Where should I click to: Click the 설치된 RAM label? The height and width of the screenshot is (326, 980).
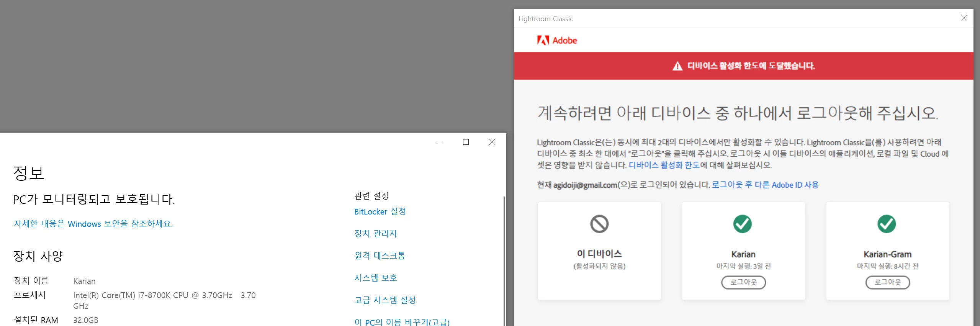(36, 320)
